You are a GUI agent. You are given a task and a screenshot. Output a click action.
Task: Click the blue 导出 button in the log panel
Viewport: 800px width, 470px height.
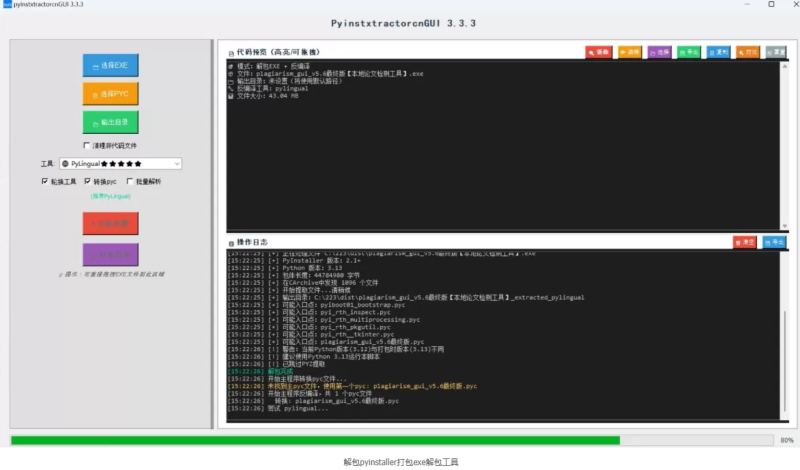click(x=774, y=242)
